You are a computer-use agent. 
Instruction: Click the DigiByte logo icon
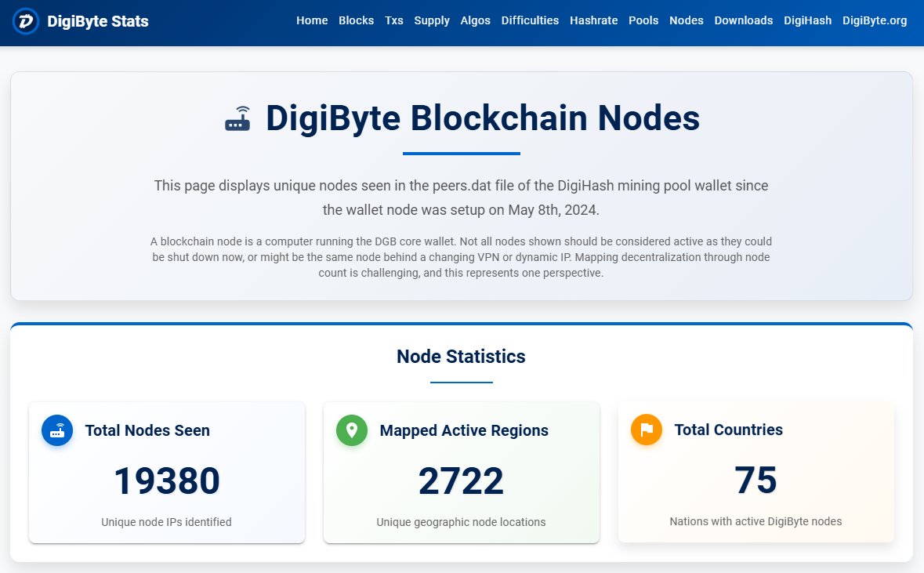click(x=25, y=22)
